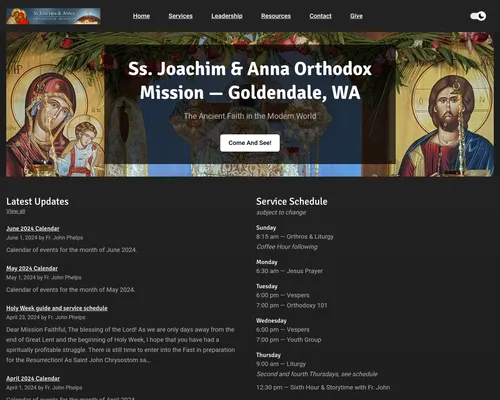Click '8:15 am — Orthros & Liturgy' entry

tap(295, 237)
